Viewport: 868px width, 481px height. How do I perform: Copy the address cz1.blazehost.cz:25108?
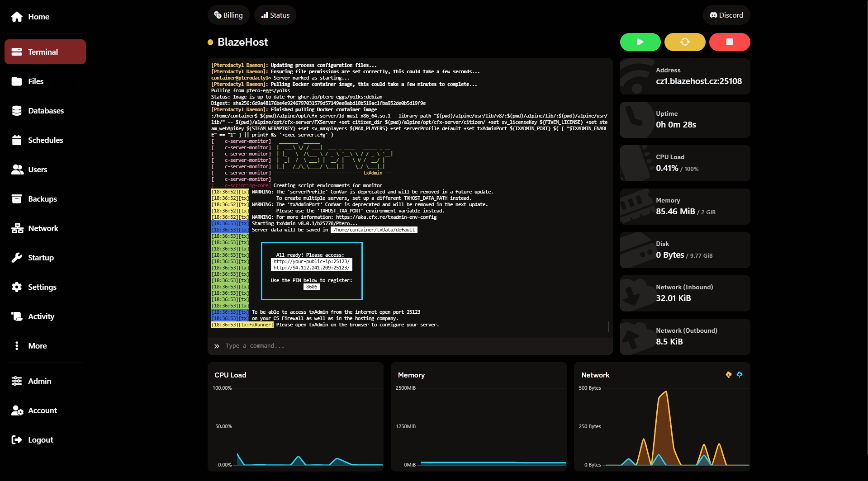699,81
